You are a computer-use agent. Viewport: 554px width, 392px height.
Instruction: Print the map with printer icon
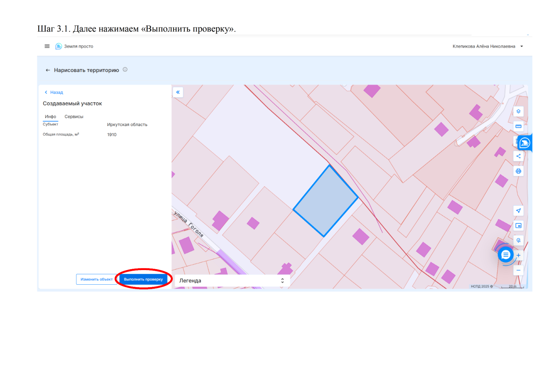518,171
